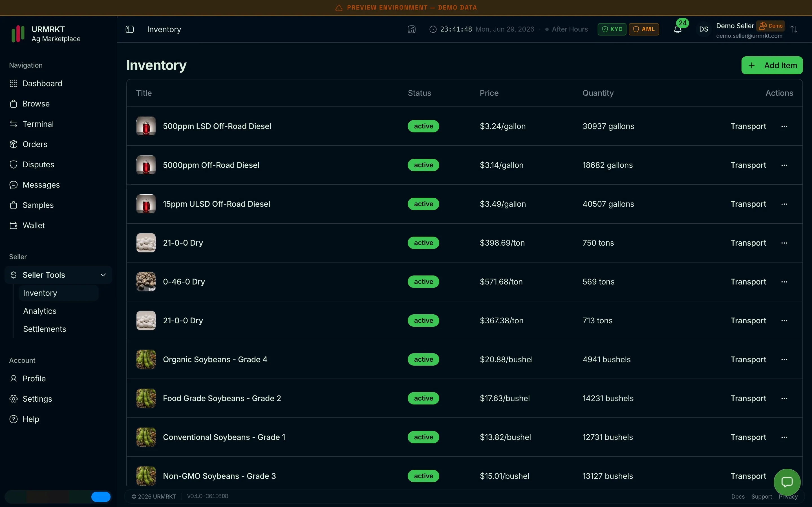Open the three-dot menu for 0-46-0 Dry
Screen dimensions: 812x507
[x=784, y=282]
